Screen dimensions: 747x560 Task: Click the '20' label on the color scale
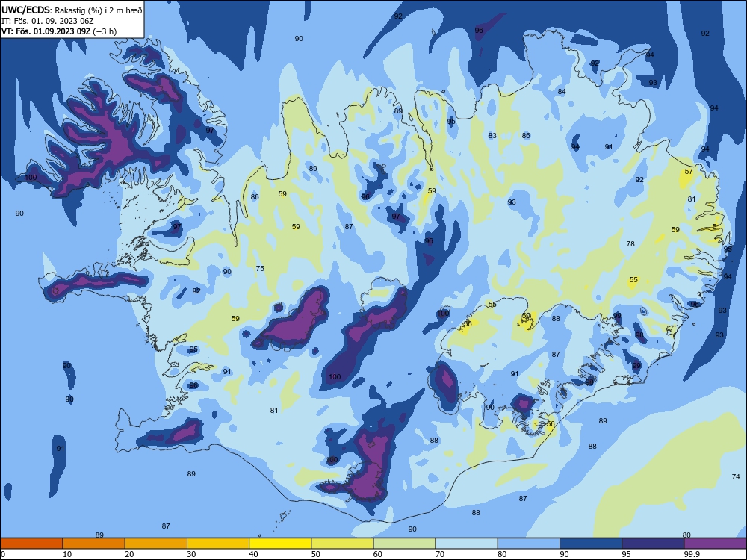(x=129, y=554)
